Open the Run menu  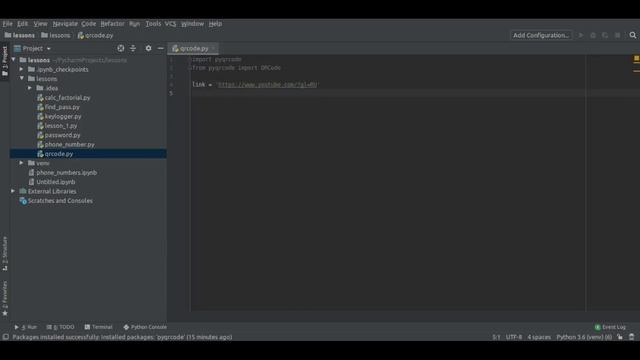(134, 24)
